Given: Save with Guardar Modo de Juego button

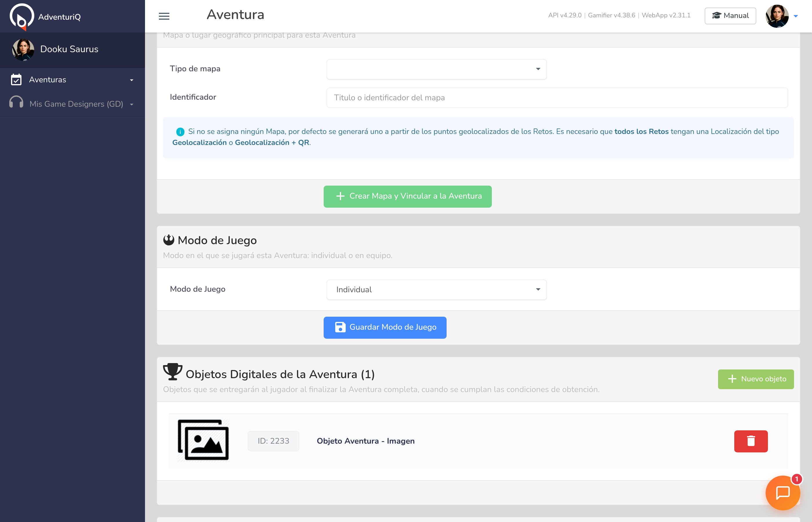Looking at the screenshot, I should tap(385, 327).
